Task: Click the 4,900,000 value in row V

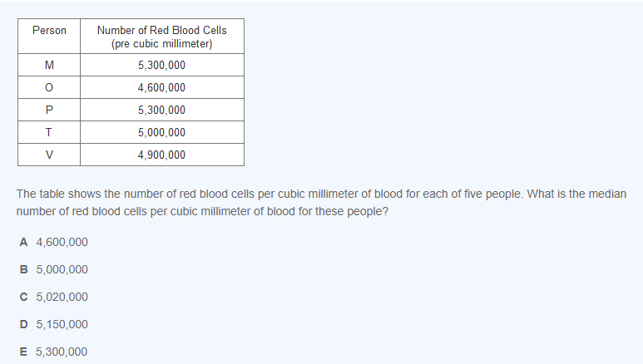Action: pos(161,155)
